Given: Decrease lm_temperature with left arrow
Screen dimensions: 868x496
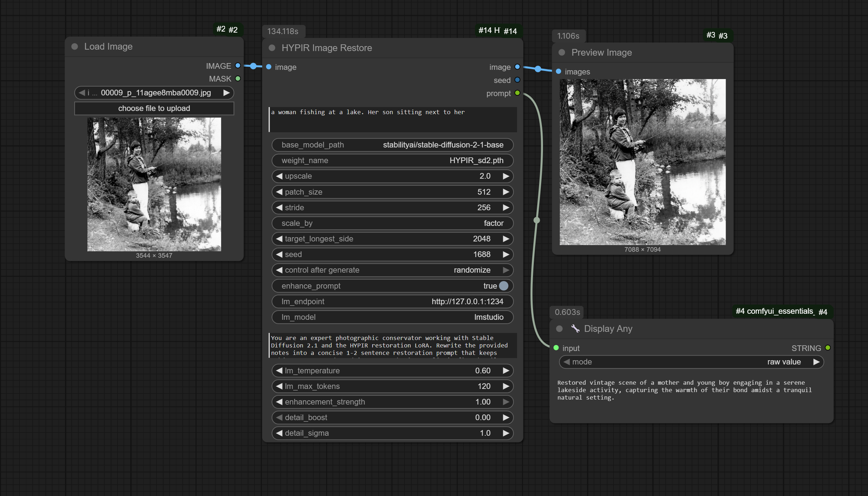Looking at the screenshot, I should (x=279, y=370).
